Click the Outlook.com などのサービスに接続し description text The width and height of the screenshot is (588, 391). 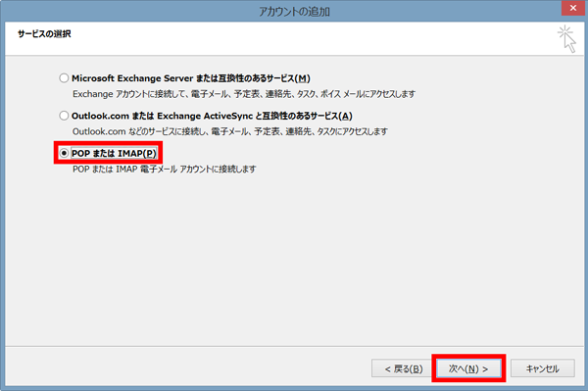point(230,131)
